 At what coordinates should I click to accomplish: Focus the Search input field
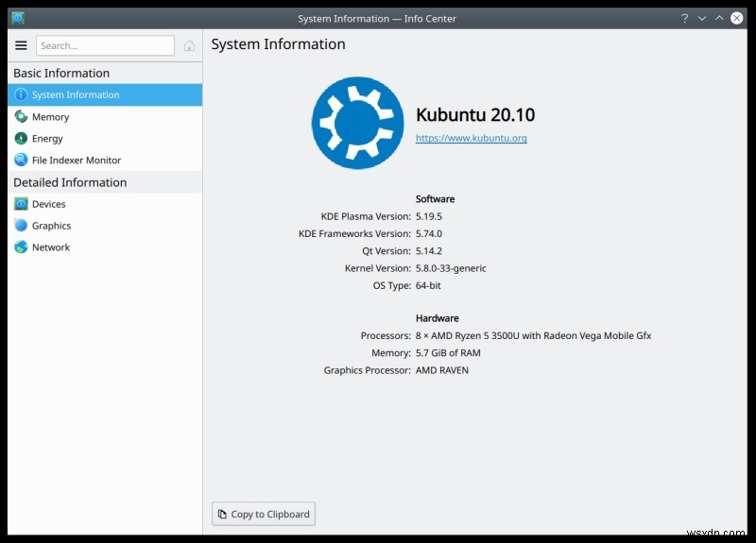pyautogui.click(x=105, y=45)
